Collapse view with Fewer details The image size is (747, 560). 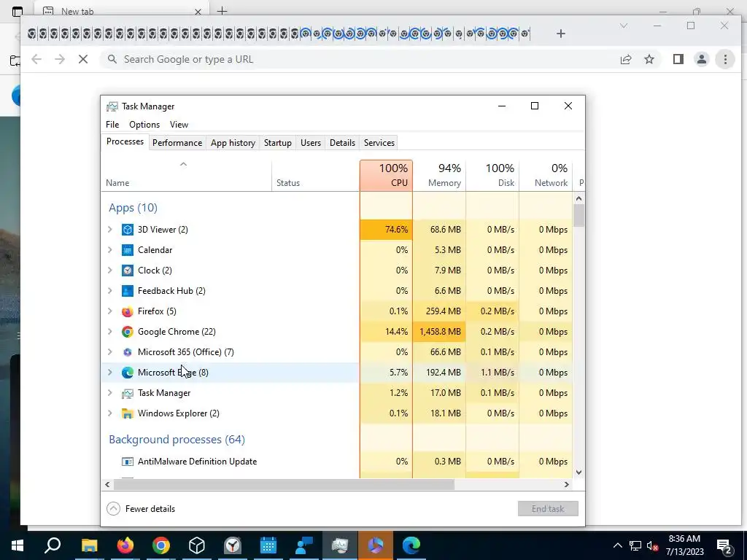click(141, 509)
